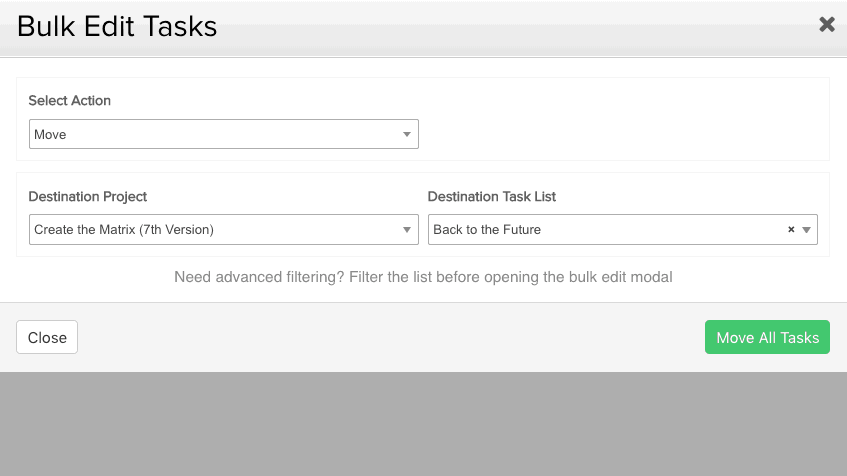Click the Destination Task List label
The width and height of the screenshot is (847, 476).
492,197
